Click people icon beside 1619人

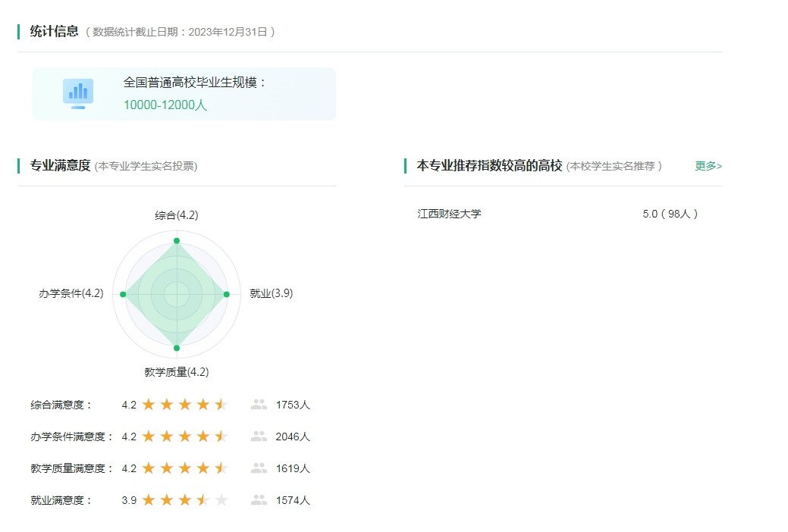(x=259, y=468)
